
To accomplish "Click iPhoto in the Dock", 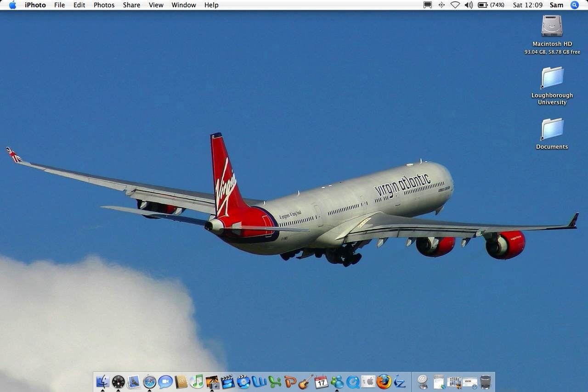I will pyautogui.click(x=212, y=381).
